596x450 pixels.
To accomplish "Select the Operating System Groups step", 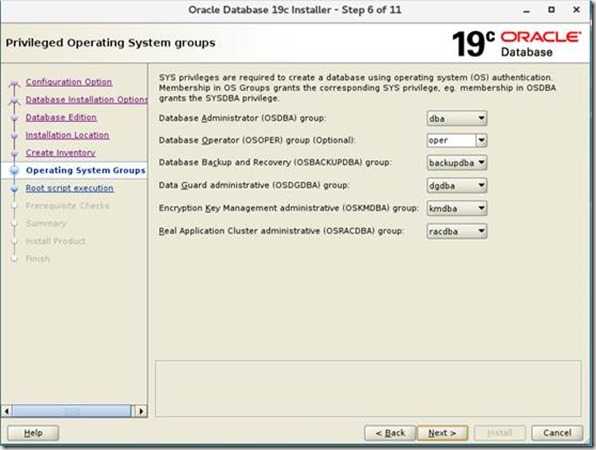I will tap(86, 170).
